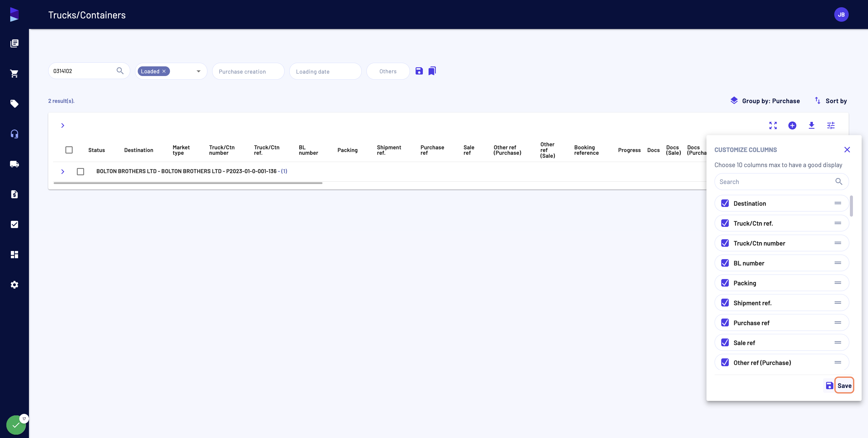Screen dimensions: 868x438
Task: Open the shopping cart sidebar icon
Action: pyautogui.click(x=14, y=74)
